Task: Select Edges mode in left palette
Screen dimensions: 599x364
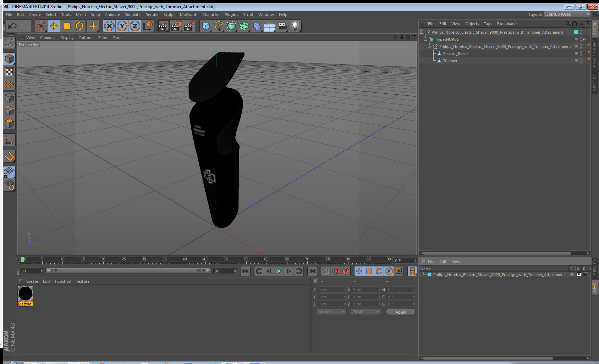Action: (9, 111)
